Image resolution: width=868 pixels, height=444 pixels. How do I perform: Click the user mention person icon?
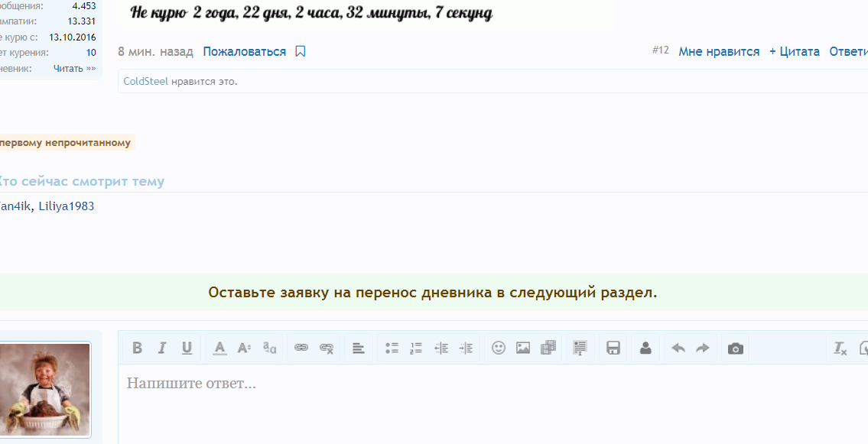pyautogui.click(x=645, y=348)
